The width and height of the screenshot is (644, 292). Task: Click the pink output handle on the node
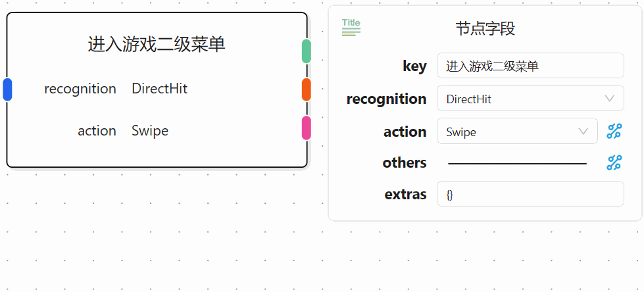pos(307,128)
